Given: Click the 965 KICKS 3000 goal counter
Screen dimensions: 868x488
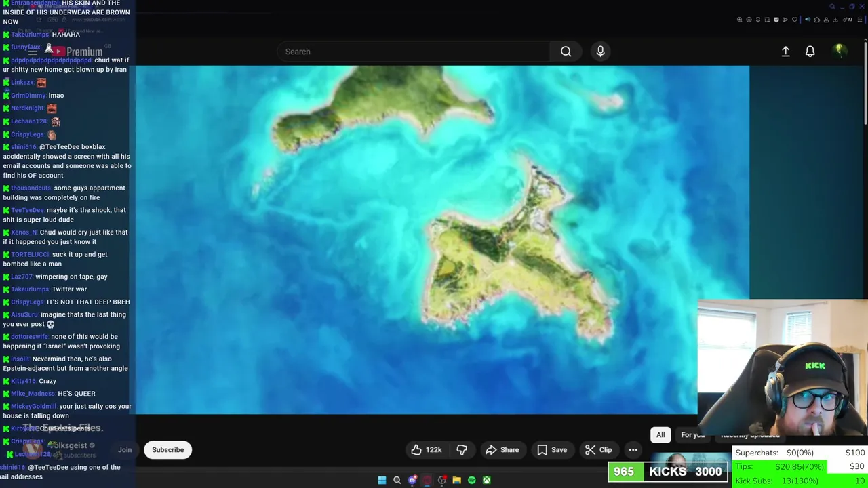Looking at the screenshot, I should tap(668, 471).
